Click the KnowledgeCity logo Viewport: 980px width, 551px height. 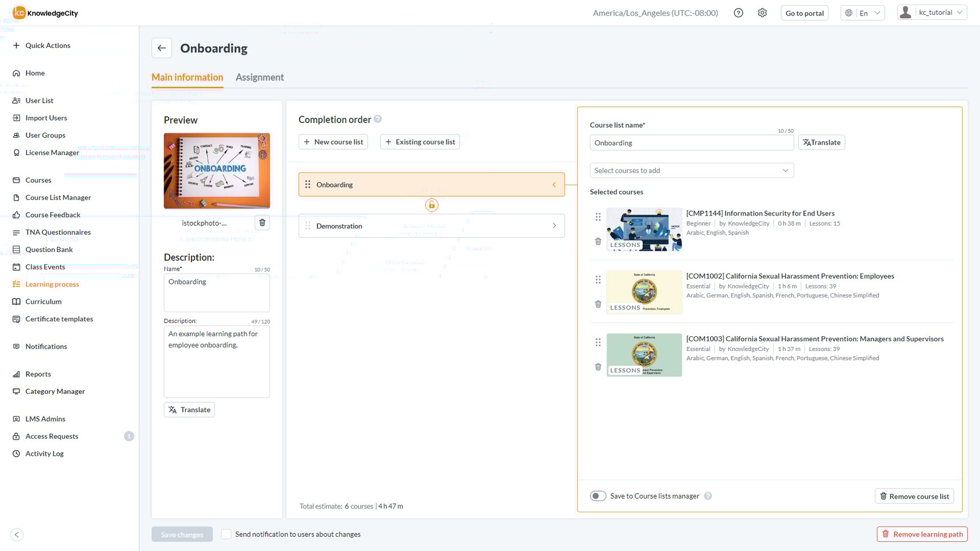tap(44, 13)
